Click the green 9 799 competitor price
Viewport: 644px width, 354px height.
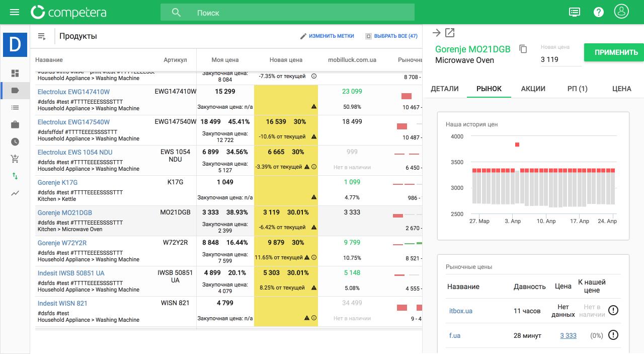tap(352, 243)
